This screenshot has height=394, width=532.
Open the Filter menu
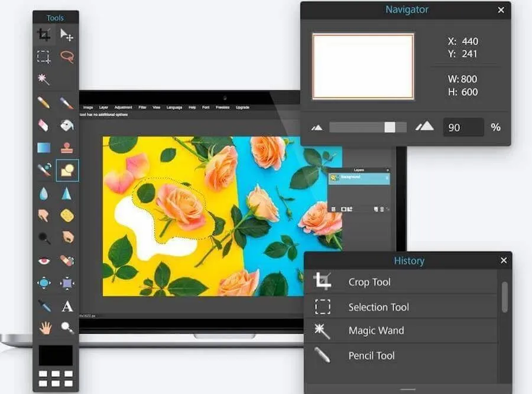(x=142, y=108)
